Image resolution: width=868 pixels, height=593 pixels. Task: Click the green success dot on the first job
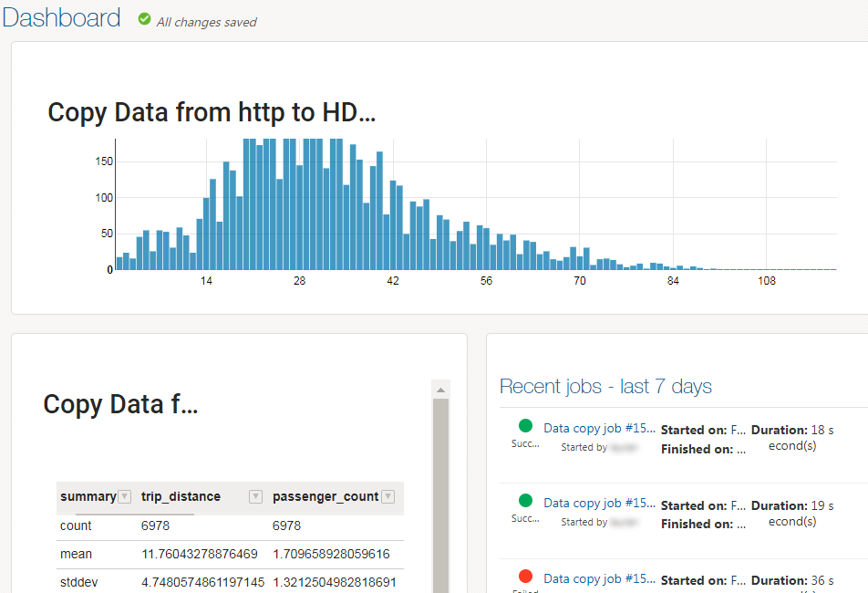tap(524, 425)
